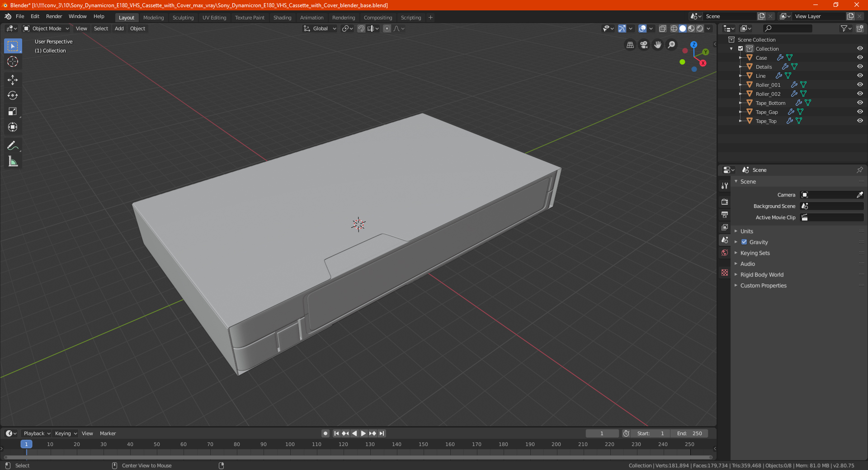Open the World properties tab icon
This screenshot has height=470, width=868.
[x=725, y=253]
